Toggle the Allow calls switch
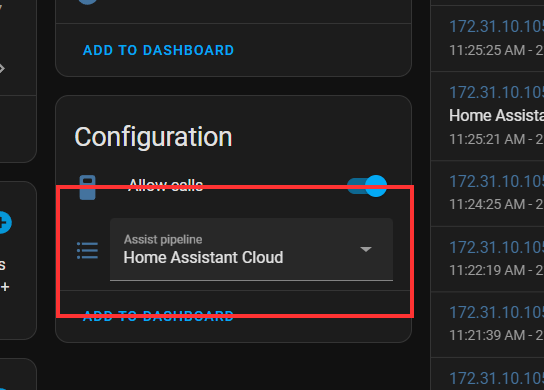 pyautogui.click(x=367, y=186)
